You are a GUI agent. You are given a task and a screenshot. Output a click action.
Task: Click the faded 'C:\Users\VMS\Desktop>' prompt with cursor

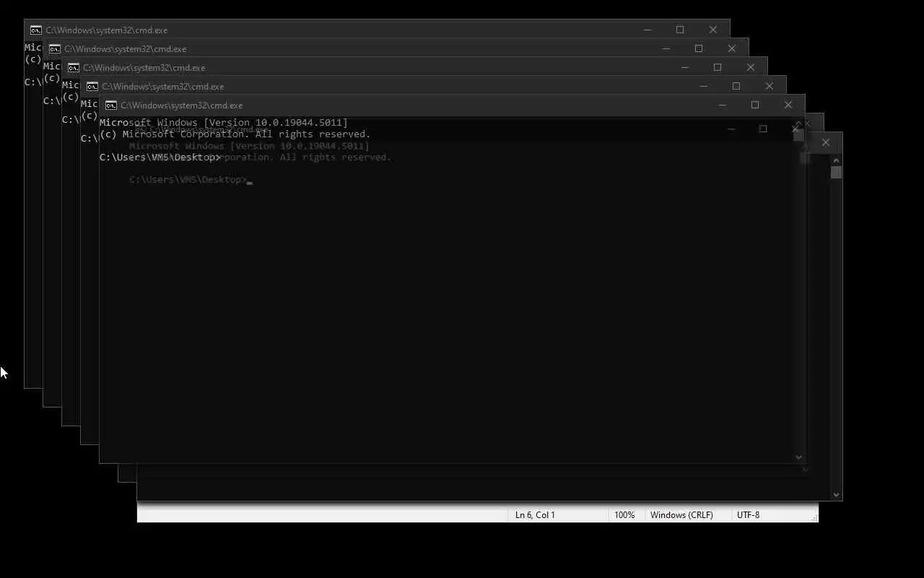pyautogui.click(x=188, y=180)
